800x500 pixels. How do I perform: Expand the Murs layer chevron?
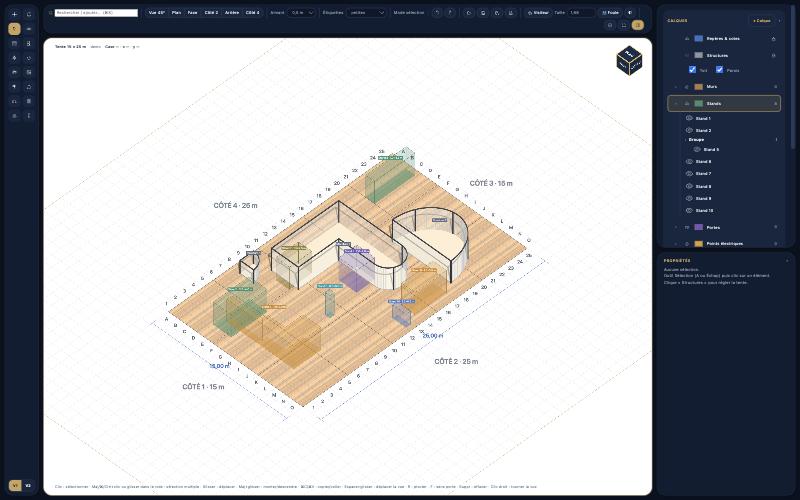point(676,87)
